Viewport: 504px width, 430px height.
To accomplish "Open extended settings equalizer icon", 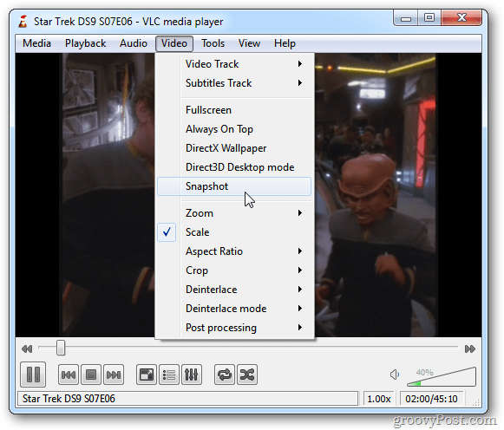I will pyautogui.click(x=192, y=375).
